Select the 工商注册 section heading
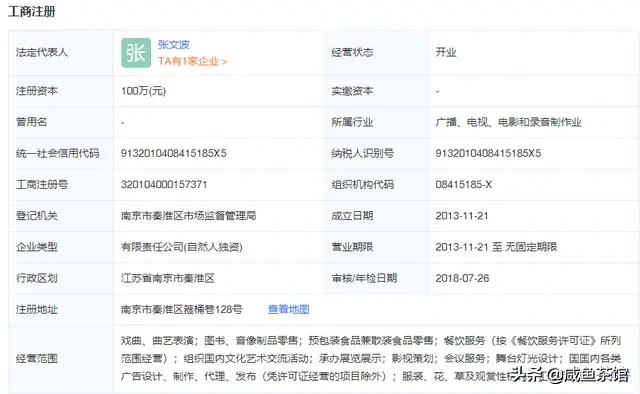The height and width of the screenshot is (394, 640). (32, 11)
